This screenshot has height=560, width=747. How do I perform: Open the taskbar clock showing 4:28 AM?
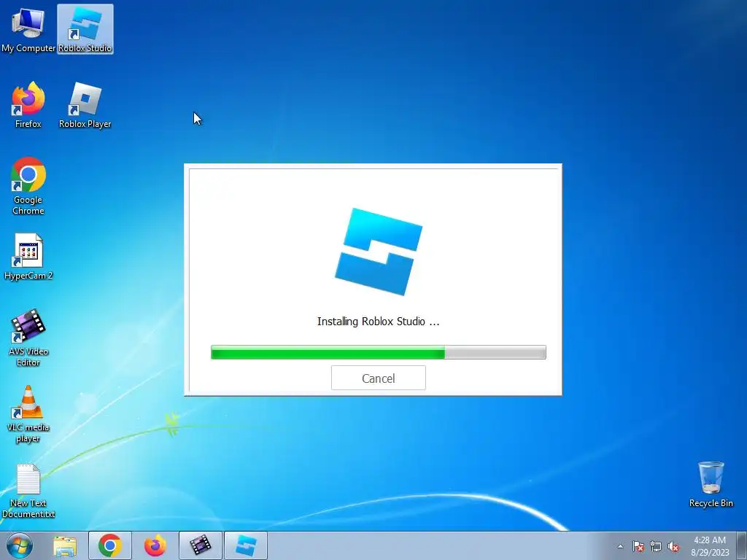(x=710, y=546)
